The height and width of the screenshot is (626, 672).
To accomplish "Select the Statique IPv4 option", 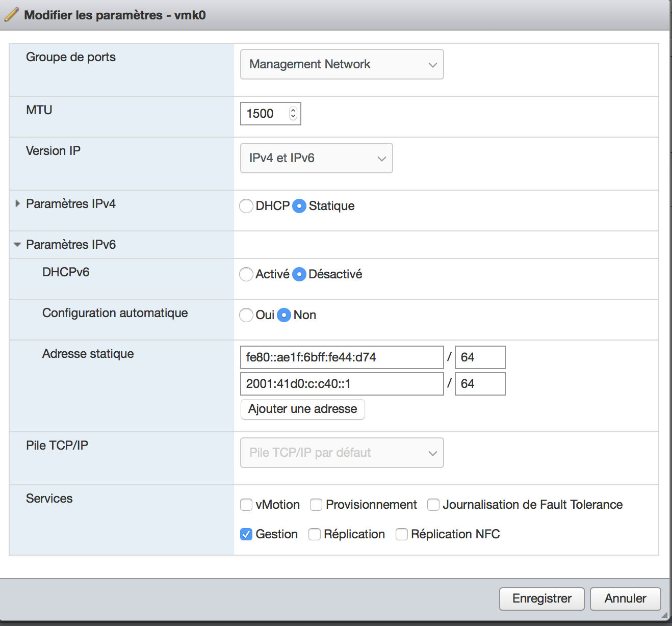I will pos(299,206).
